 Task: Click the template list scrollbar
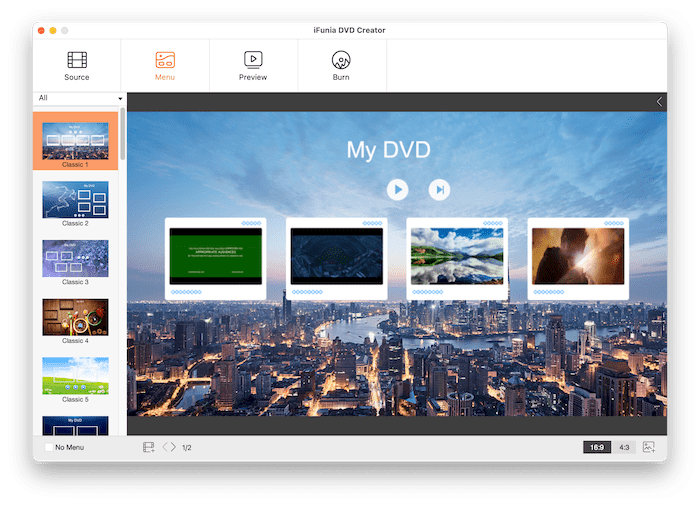click(x=123, y=135)
